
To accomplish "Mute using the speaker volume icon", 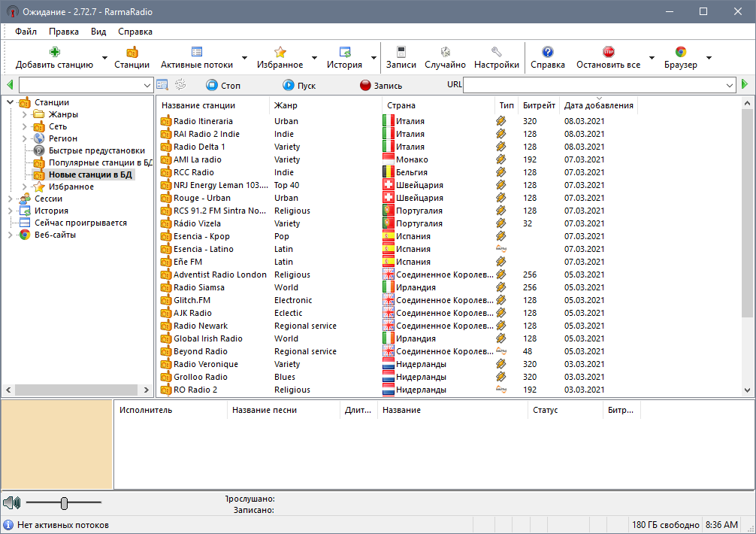I will click(x=11, y=502).
